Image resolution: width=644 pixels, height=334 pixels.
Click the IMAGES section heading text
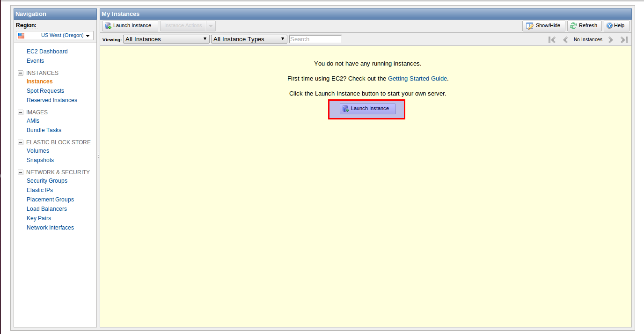pyautogui.click(x=37, y=112)
